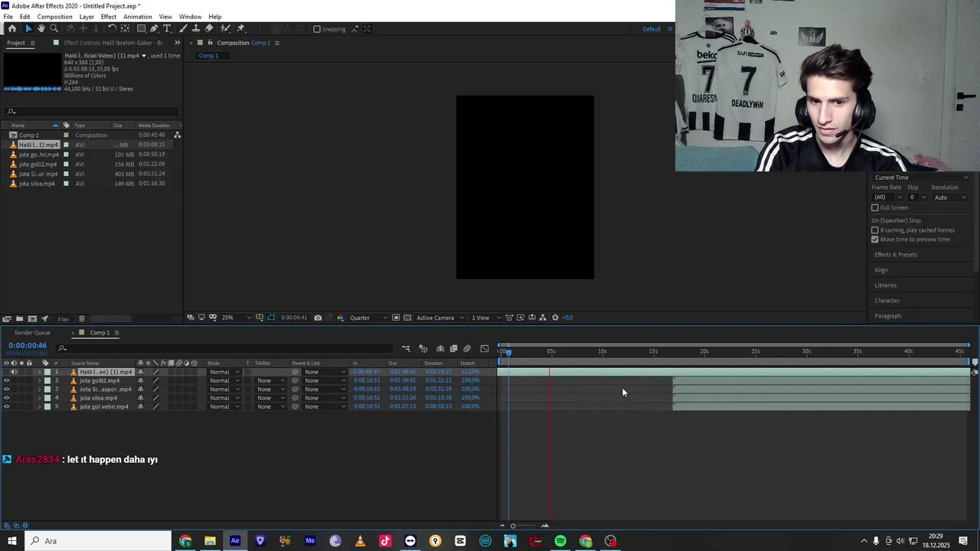Select the Eraser tool
The width and height of the screenshot is (980, 551).
(x=209, y=28)
